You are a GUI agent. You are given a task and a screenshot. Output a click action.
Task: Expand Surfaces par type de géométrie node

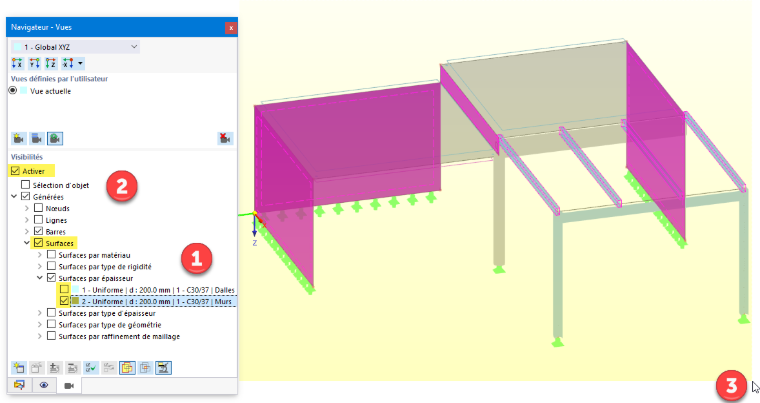(x=40, y=324)
